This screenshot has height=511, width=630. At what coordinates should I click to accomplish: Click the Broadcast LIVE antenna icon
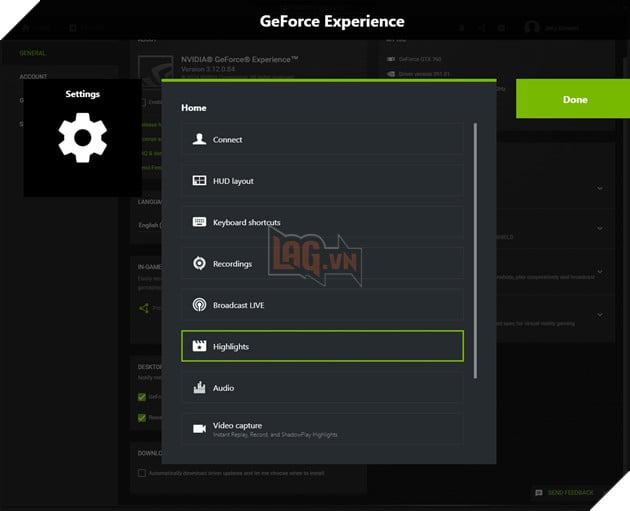point(199,305)
